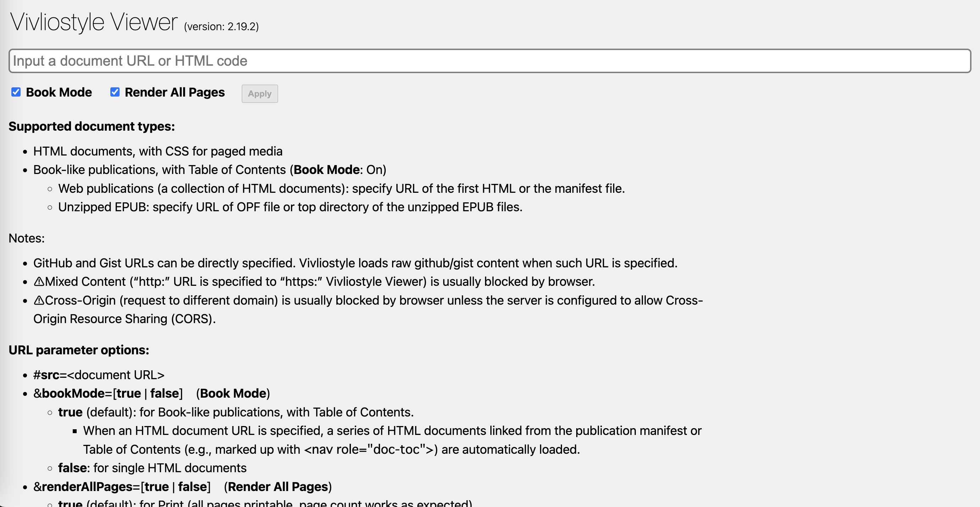Uncheck the Book Mode checkbox
The height and width of the screenshot is (507, 980).
pos(16,92)
